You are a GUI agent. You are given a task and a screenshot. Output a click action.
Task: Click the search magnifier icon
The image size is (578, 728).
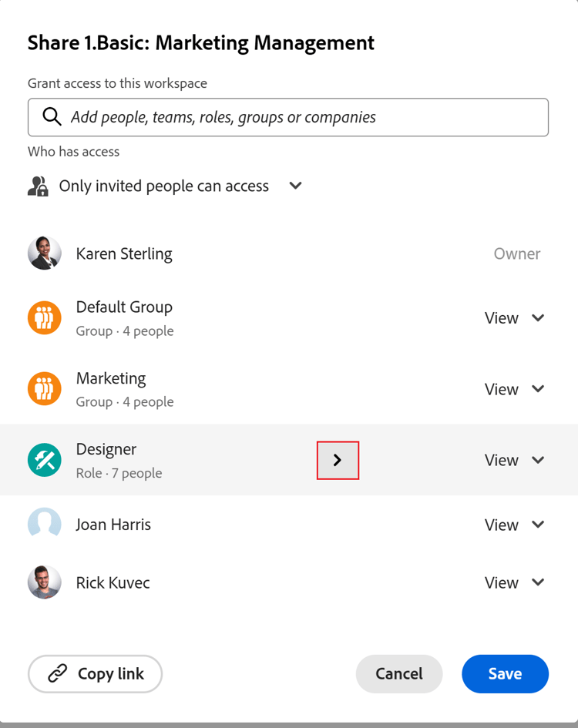tap(52, 116)
